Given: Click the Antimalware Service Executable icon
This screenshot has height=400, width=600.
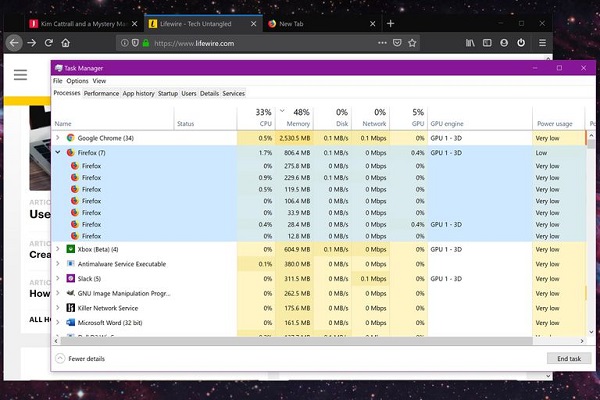Looking at the screenshot, I should coord(70,264).
